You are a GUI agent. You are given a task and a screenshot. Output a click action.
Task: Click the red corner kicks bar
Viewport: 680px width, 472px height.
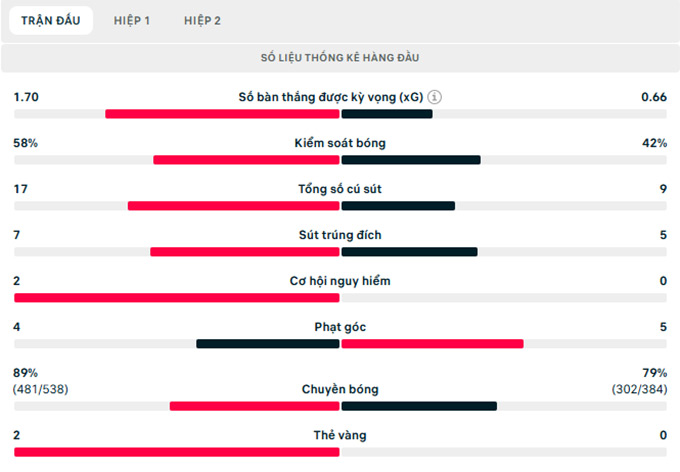pos(432,344)
